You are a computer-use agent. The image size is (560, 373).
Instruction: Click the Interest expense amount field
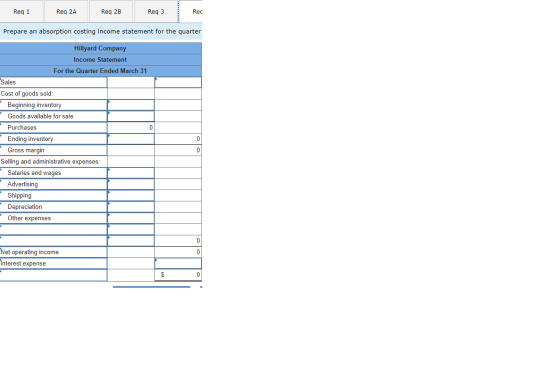178,263
